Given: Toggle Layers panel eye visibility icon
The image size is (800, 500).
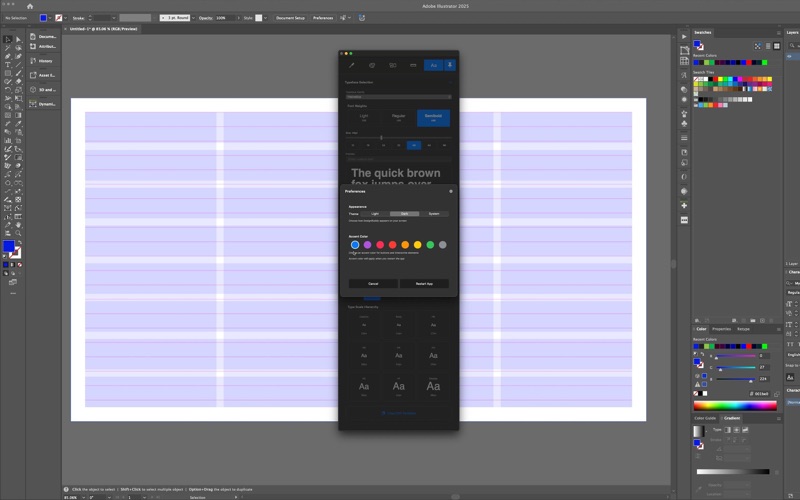Looking at the screenshot, I should (x=790, y=56).
